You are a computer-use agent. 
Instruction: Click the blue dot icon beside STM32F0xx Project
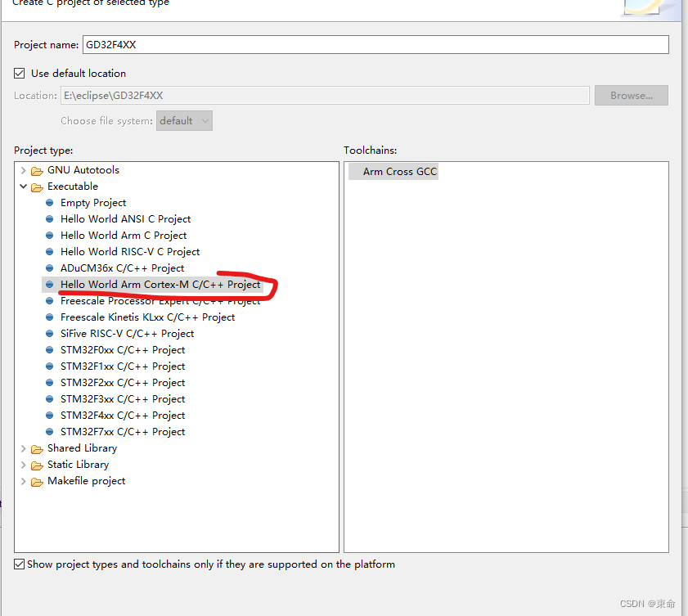click(50, 350)
